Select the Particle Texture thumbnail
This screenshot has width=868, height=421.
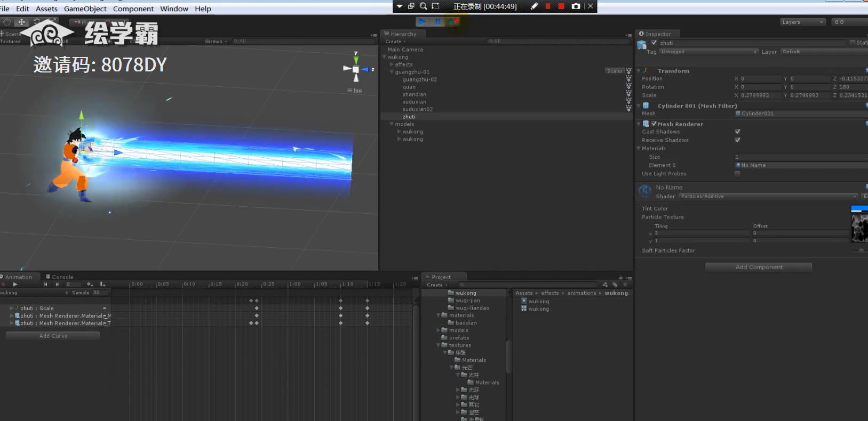pos(859,229)
